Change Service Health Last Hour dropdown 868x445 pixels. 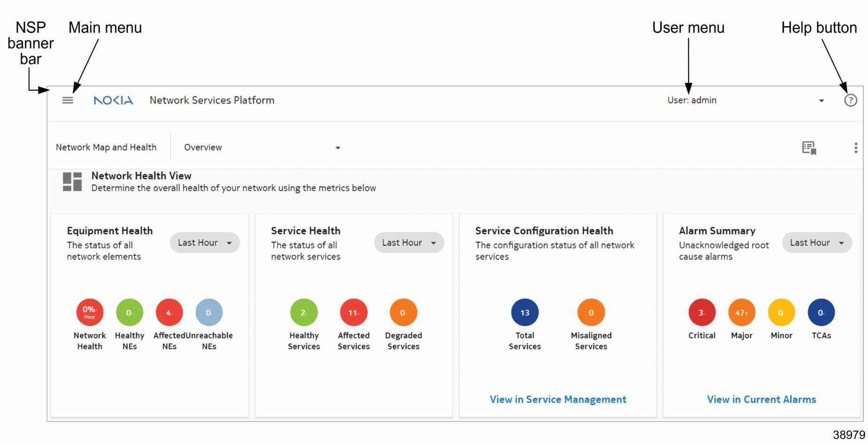tap(409, 242)
